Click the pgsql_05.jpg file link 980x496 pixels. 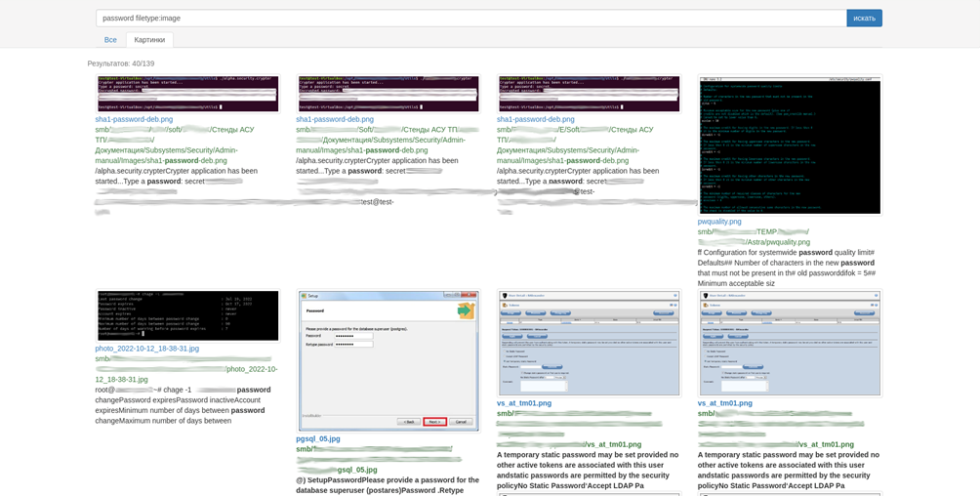(x=318, y=439)
